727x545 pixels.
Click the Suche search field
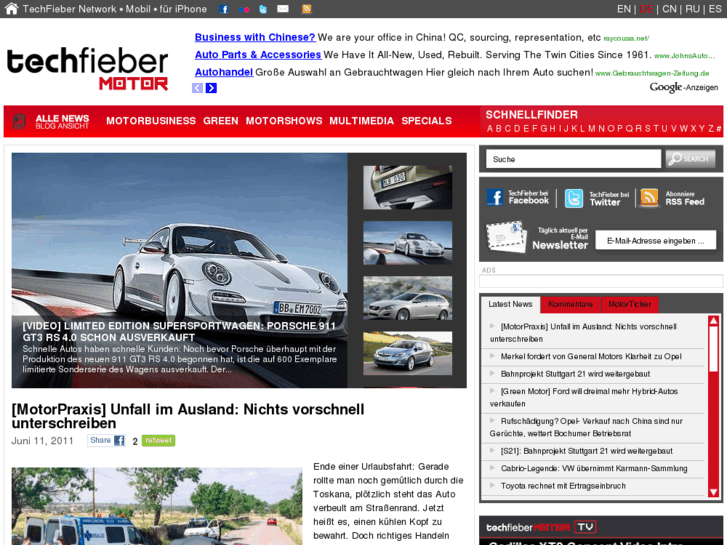[x=573, y=159]
